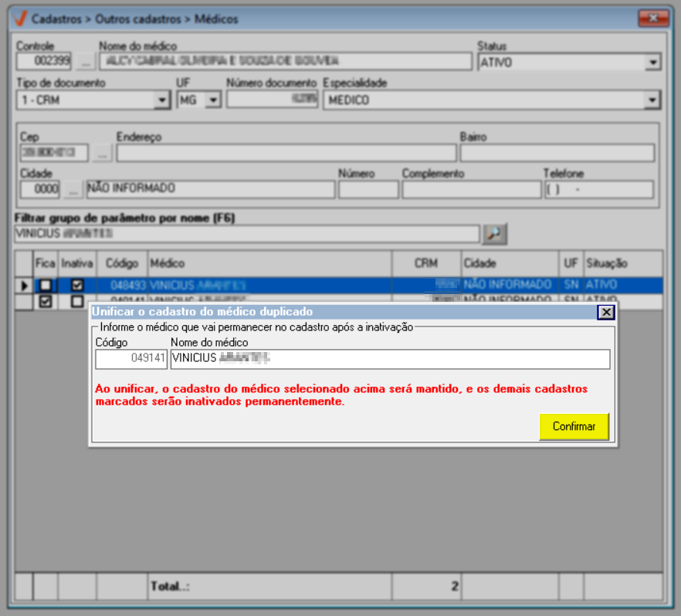Viewport: 681px width, 616px height.
Task: Click the Controle field
Action: [x=43, y=61]
